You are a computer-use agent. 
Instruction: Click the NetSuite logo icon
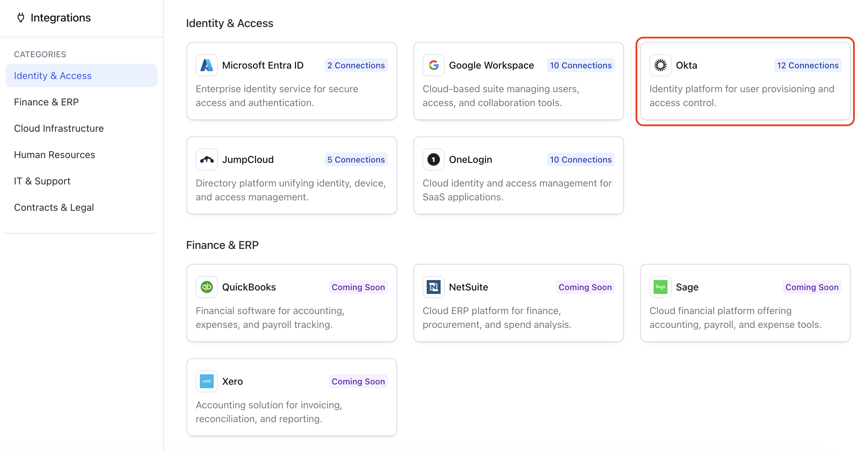[434, 287]
